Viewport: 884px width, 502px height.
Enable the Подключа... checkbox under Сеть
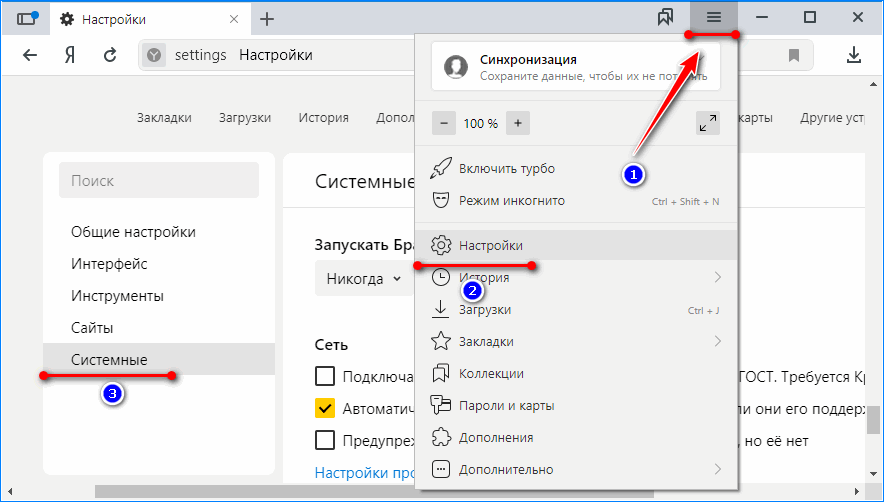[325, 376]
